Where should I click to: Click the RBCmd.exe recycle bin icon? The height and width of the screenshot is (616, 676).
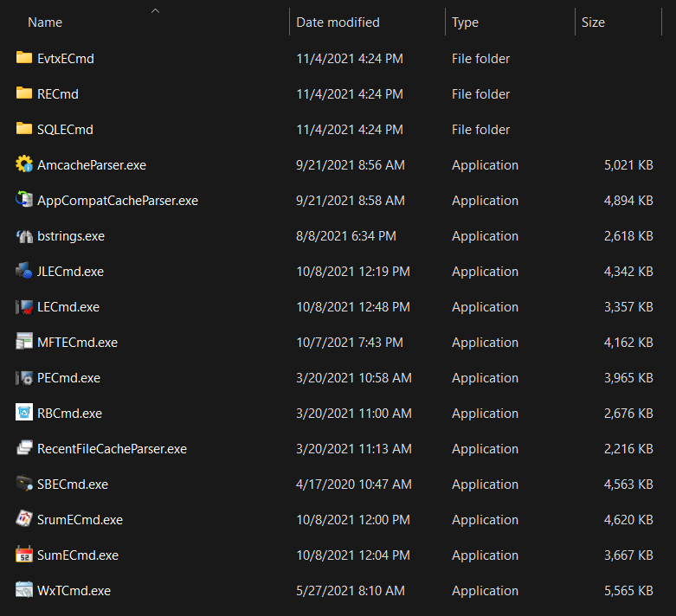click(24, 413)
